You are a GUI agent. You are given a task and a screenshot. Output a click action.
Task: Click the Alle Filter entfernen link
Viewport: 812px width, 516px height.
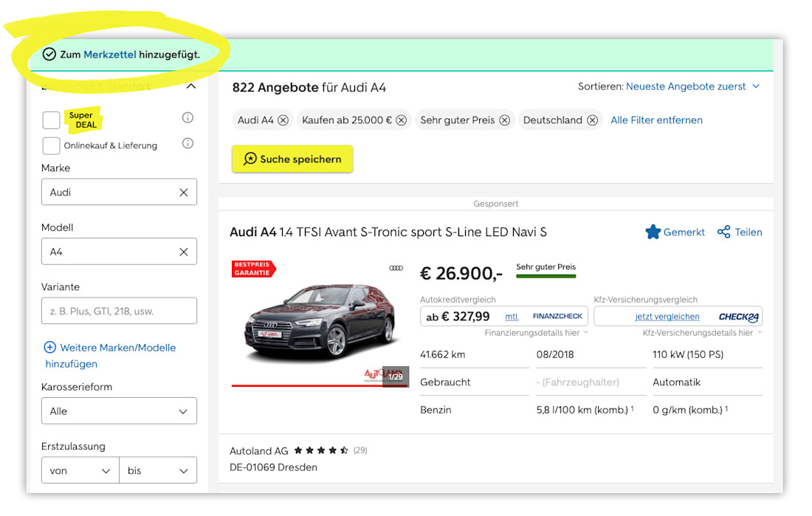click(657, 120)
